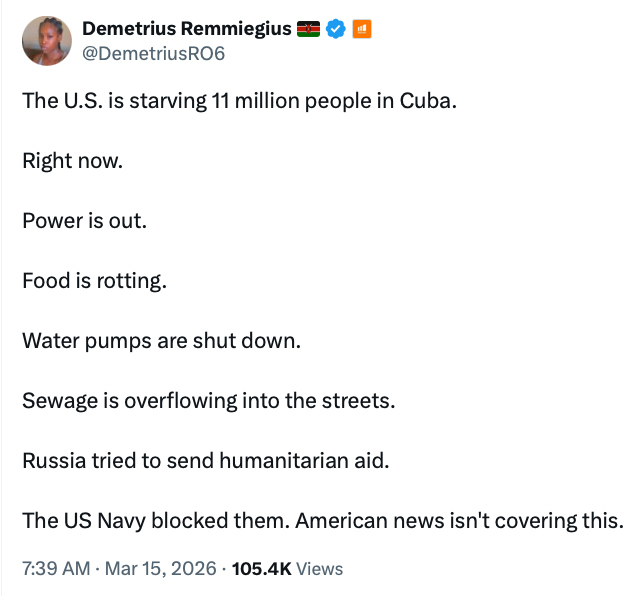Click the "Food is rotting." line

(94, 281)
